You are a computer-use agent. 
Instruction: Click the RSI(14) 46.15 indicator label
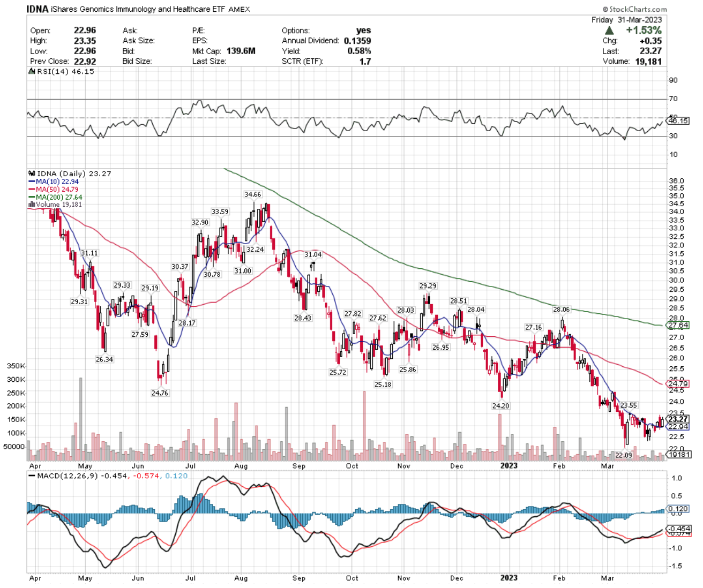[x=62, y=71]
